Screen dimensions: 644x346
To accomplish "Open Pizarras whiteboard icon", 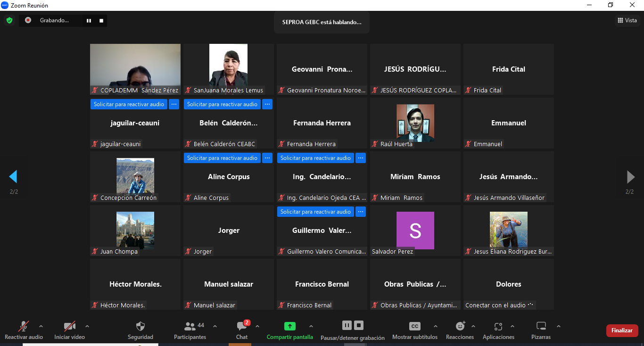I will coord(541,326).
